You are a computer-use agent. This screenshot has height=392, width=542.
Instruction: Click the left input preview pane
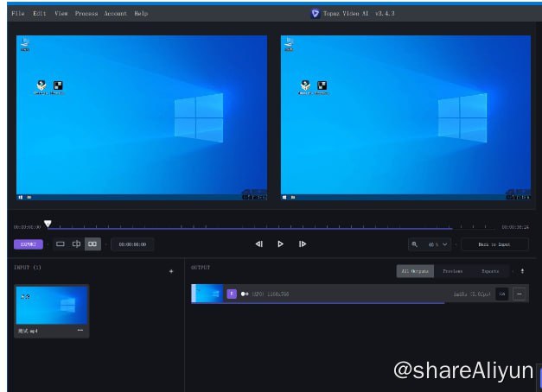(142, 117)
